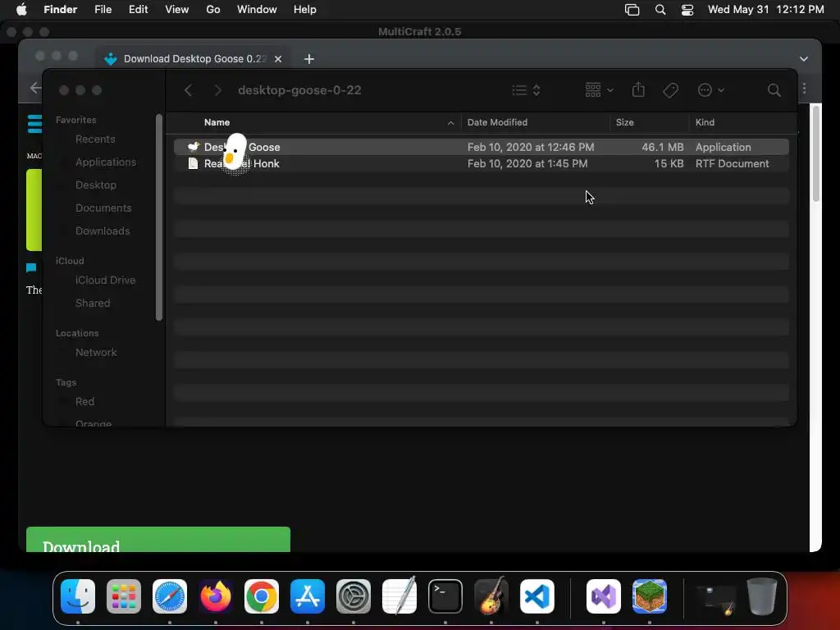
Task: Open Control Center in menu bar
Action: click(x=687, y=10)
